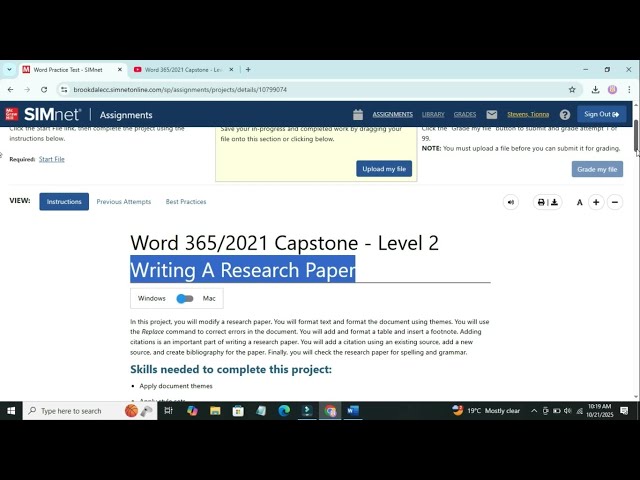Open taskbar clock showing 10:19 AM
Viewport: 640px width, 480px height.
pyautogui.click(x=600, y=411)
